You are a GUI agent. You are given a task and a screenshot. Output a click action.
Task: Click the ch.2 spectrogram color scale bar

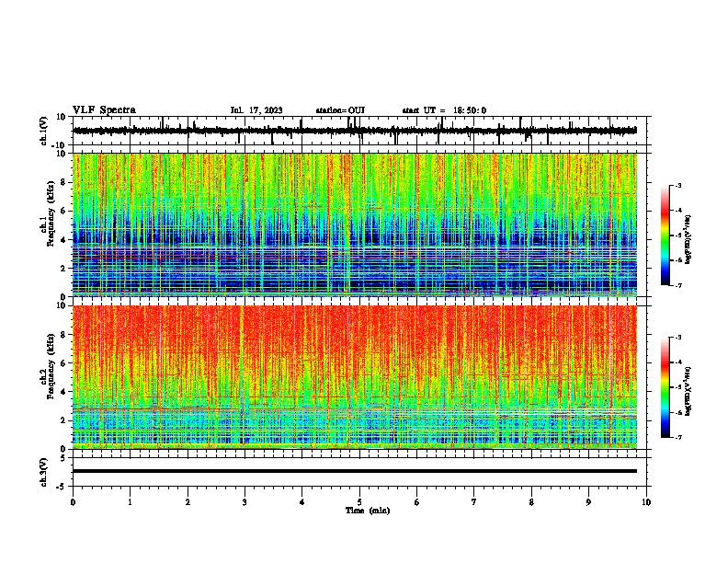(665, 387)
